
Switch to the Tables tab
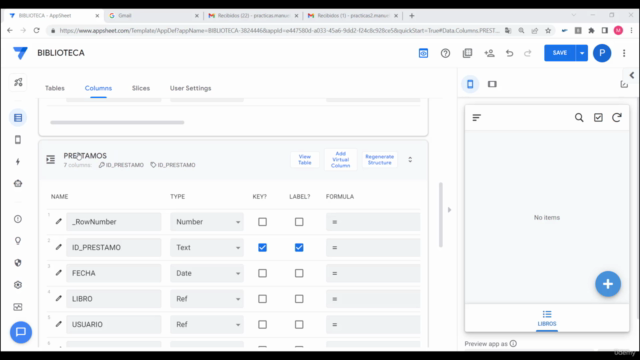pos(55,88)
